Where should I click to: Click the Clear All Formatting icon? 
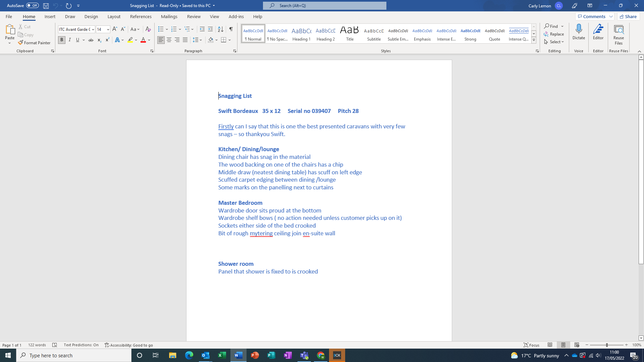pos(148,29)
